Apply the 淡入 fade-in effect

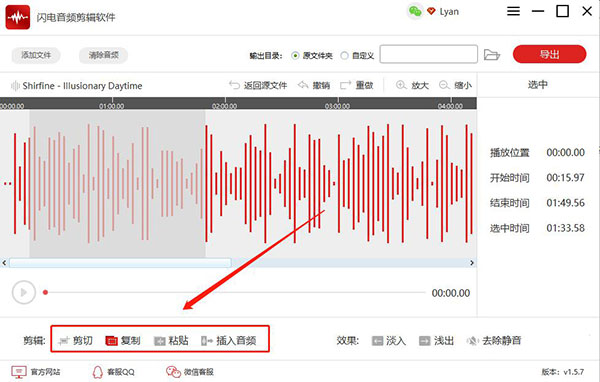click(x=377, y=340)
